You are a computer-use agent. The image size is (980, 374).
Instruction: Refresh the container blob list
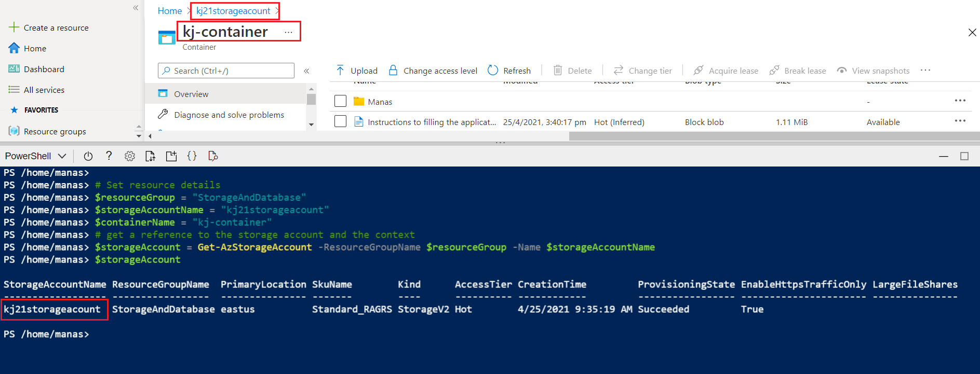509,71
